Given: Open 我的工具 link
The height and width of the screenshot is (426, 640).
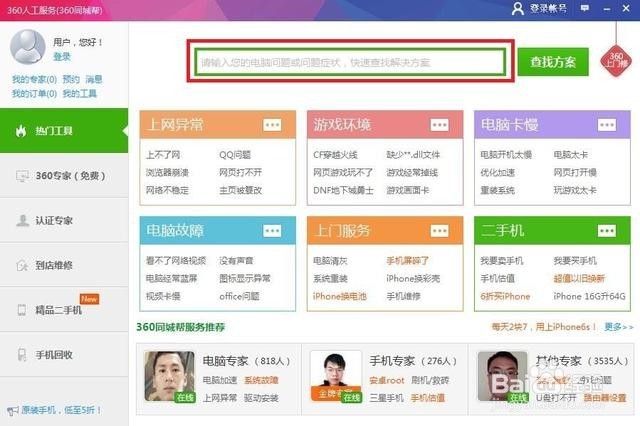Looking at the screenshot, I should [x=80, y=93].
